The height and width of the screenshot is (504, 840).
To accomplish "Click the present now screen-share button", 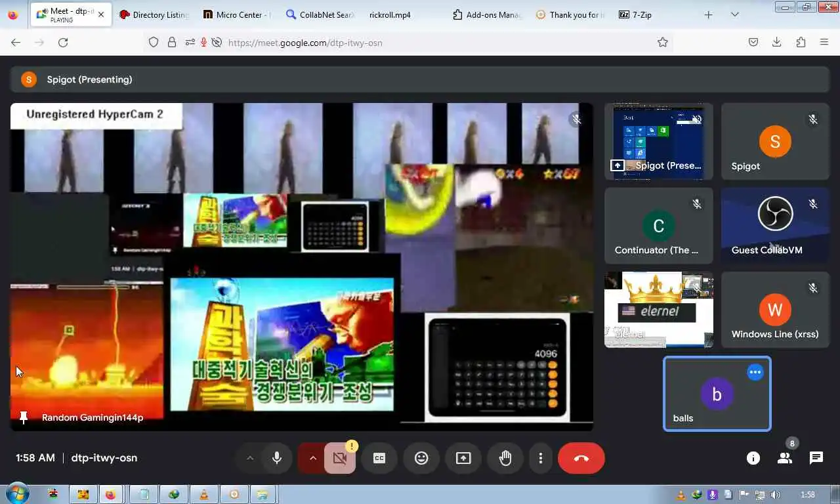I will [463, 458].
